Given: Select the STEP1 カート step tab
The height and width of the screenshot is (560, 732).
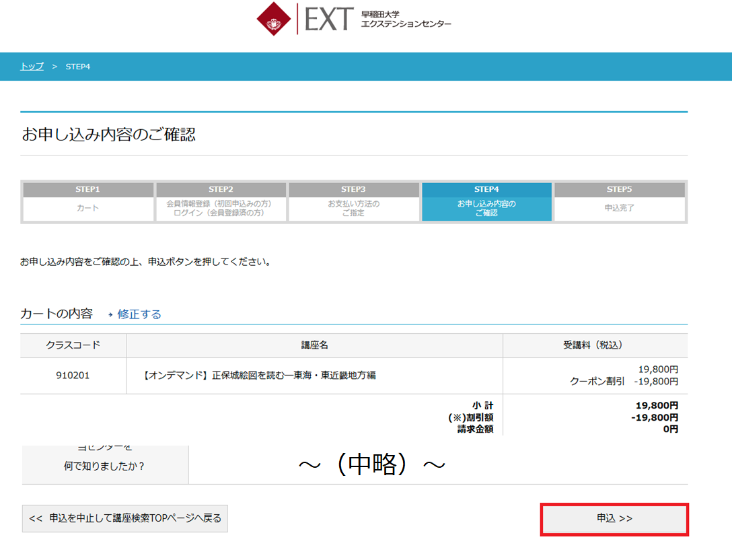Looking at the screenshot, I should [x=88, y=202].
